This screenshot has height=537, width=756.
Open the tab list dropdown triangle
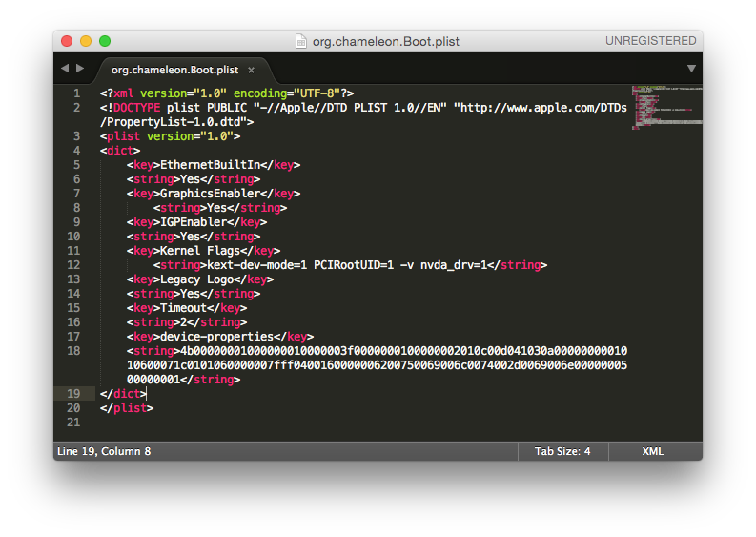691,69
